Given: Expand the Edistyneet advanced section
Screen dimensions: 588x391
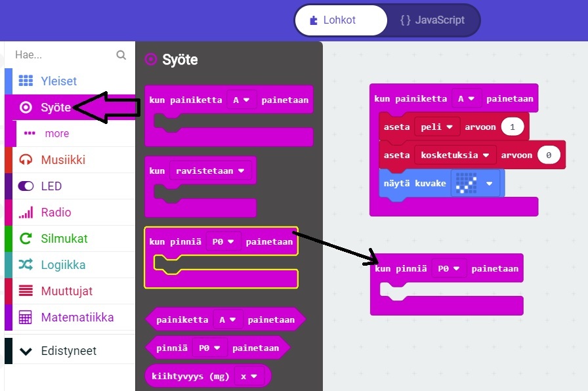Looking at the screenshot, I should 59,351.
